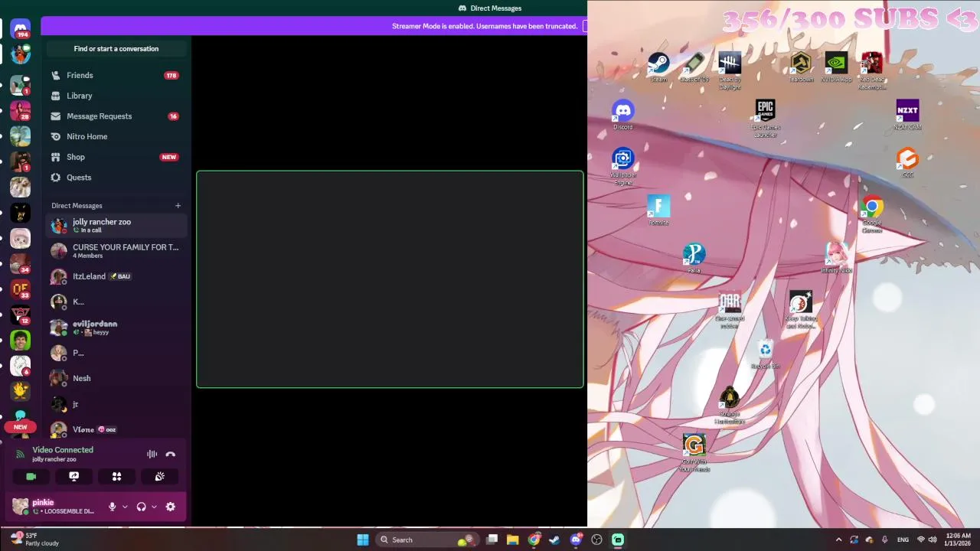The height and width of the screenshot is (551, 980).
Task: Open the Library tab
Action: (x=116, y=96)
